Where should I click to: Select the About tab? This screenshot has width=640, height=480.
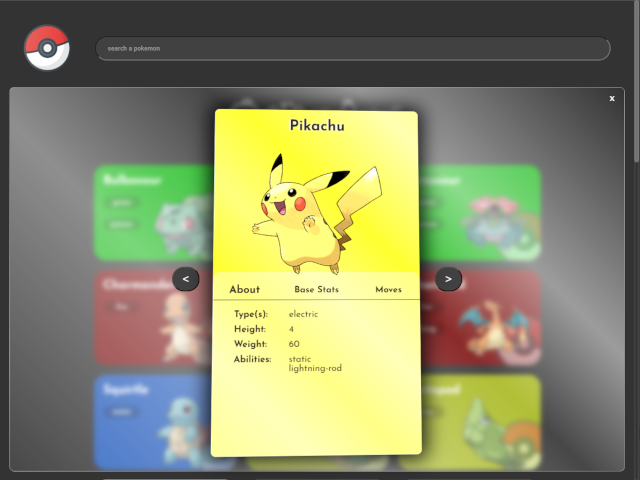click(x=244, y=289)
